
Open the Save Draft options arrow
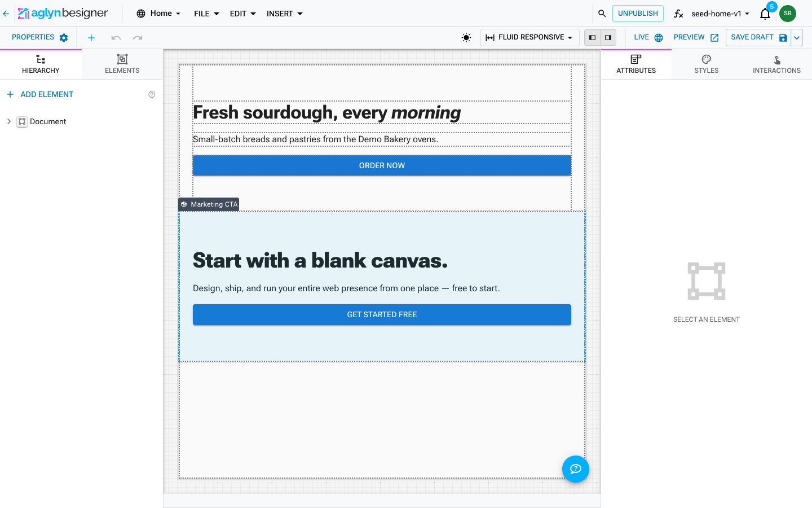[797, 38]
